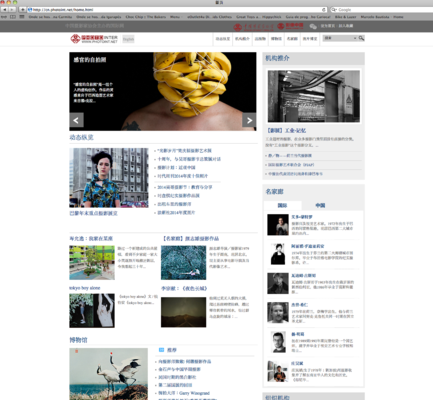Screen dimensions: 433x400
Task: Click the teal field aerial thumbnail
Action: 183,263
